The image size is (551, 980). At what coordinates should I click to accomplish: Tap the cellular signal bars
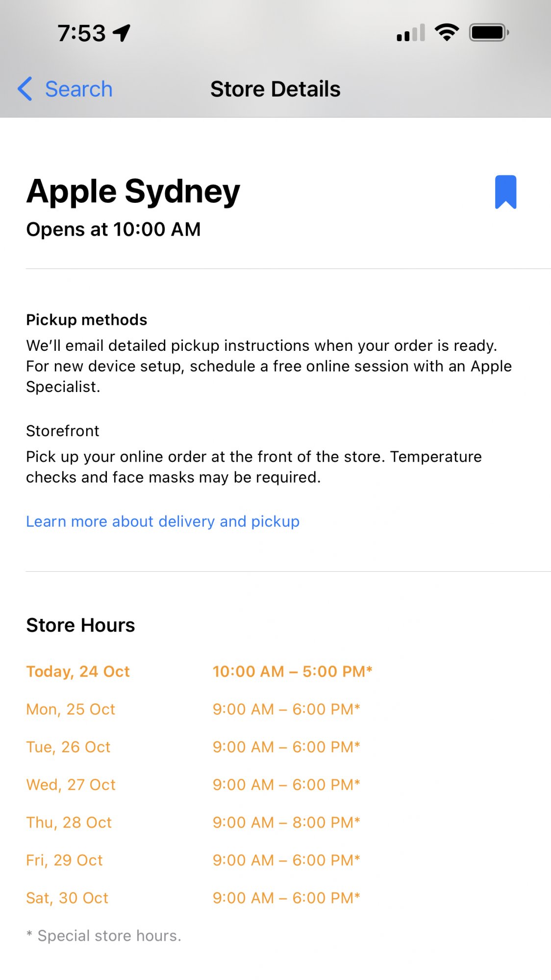coord(411,33)
